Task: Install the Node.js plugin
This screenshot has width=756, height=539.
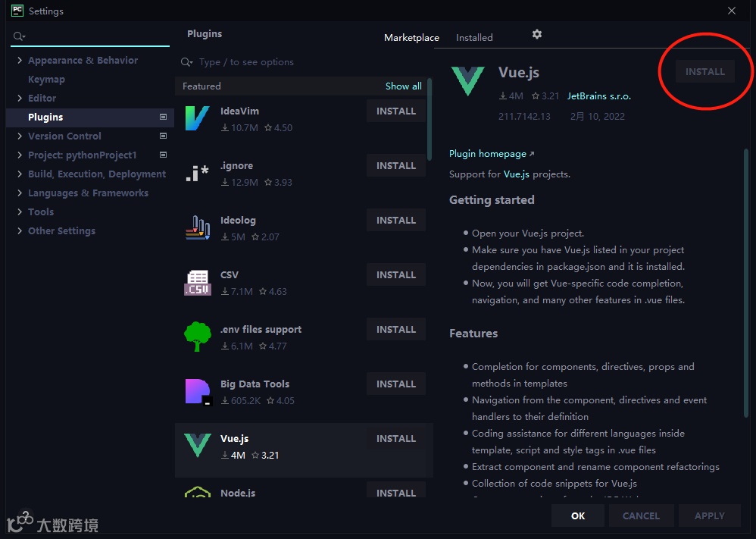Action: click(x=396, y=491)
